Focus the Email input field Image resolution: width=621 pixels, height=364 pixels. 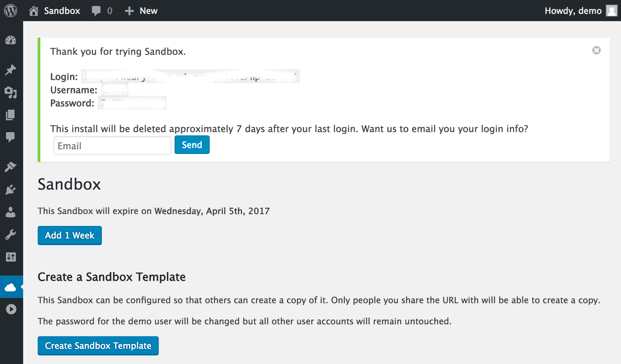click(112, 145)
